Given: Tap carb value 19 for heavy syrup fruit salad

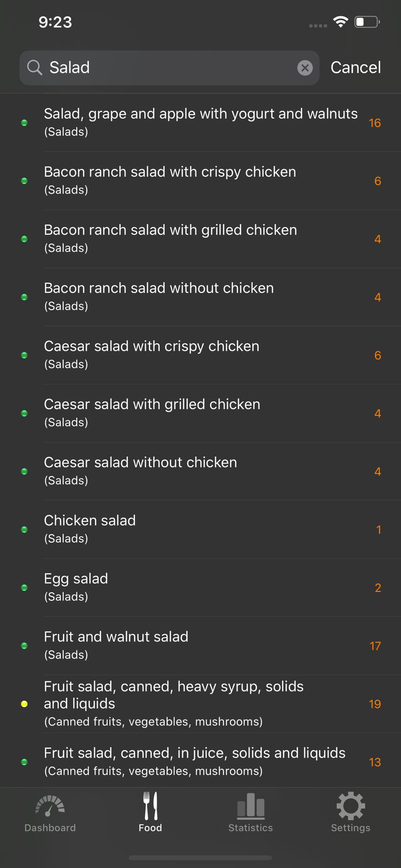Looking at the screenshot, I should click(x=375, y=704).
